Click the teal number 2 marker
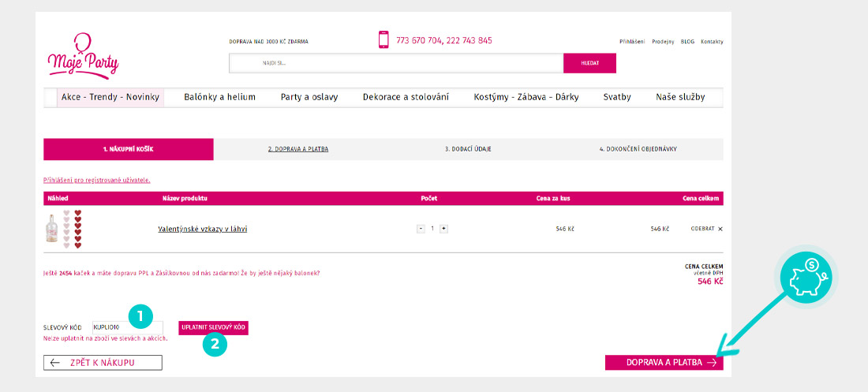This screenshot has width=868, height=392. tap(214, 344)
